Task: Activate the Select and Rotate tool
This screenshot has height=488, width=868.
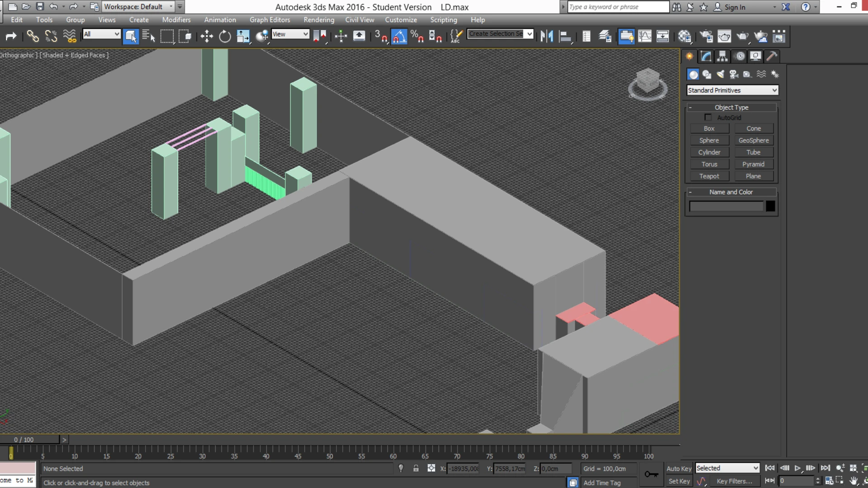Action: click(225, 37)
